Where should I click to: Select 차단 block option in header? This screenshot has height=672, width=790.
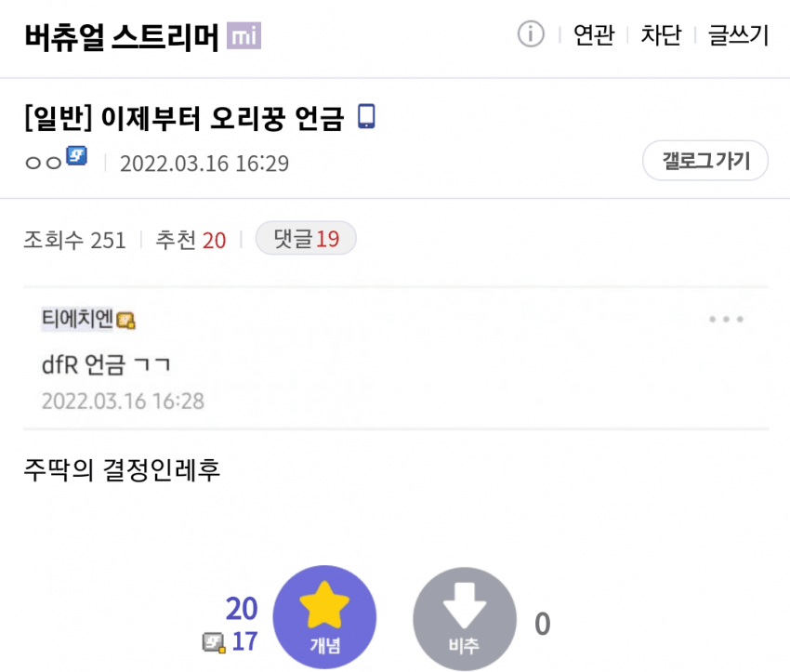(x=661, y=35)
